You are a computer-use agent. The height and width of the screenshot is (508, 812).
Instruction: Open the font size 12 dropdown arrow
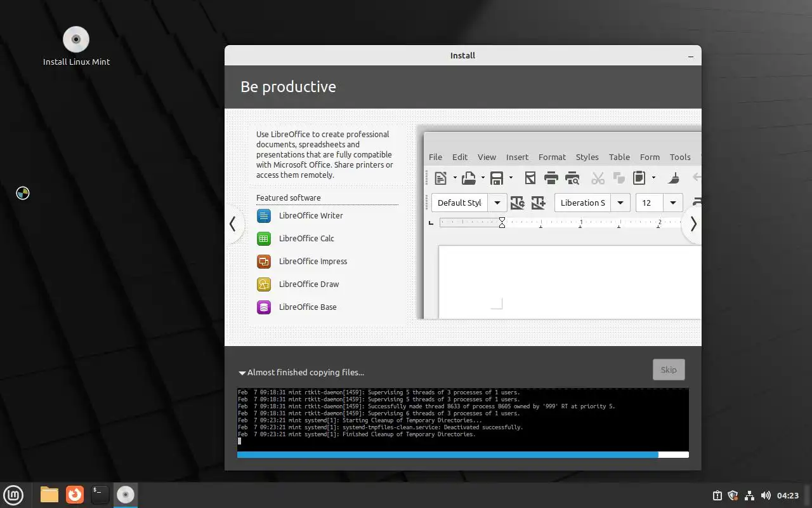(673, 203)
